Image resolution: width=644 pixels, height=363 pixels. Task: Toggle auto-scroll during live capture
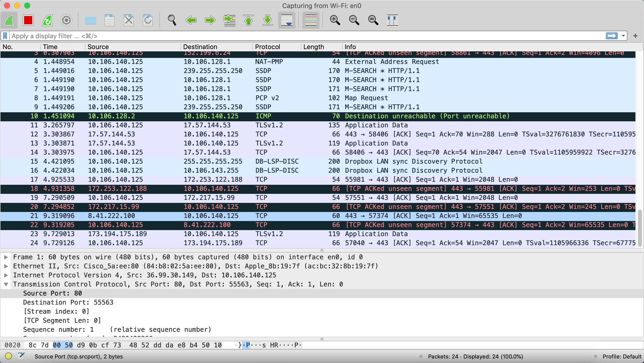[287, 20]
